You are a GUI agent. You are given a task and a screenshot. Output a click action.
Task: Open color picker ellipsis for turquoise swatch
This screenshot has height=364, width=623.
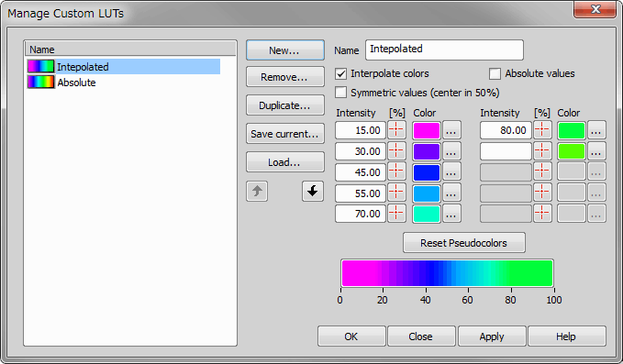tap(451, 214)
